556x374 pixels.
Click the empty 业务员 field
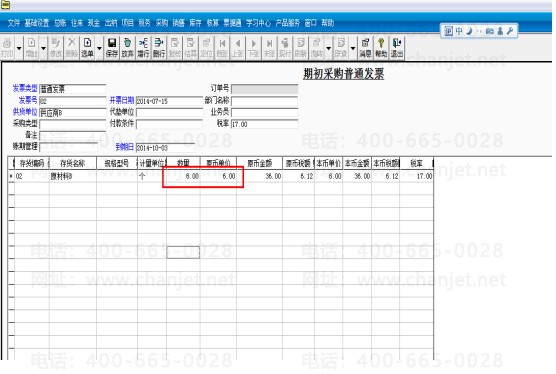265,113
